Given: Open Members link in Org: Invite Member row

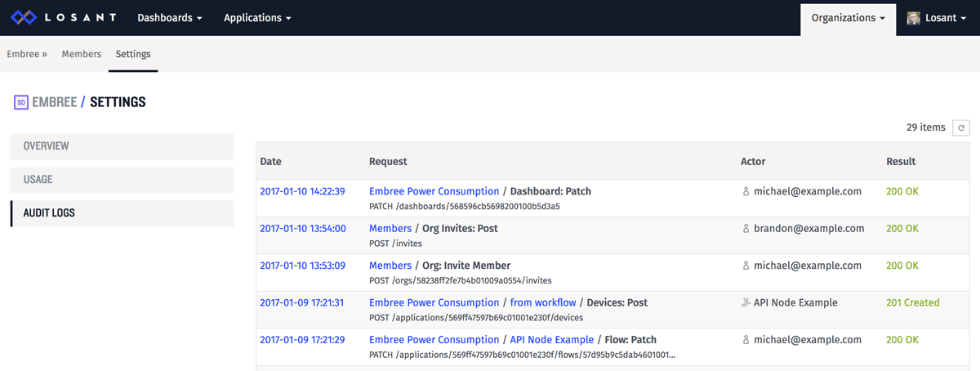Looking at the screenshot, I should (390, 266).
